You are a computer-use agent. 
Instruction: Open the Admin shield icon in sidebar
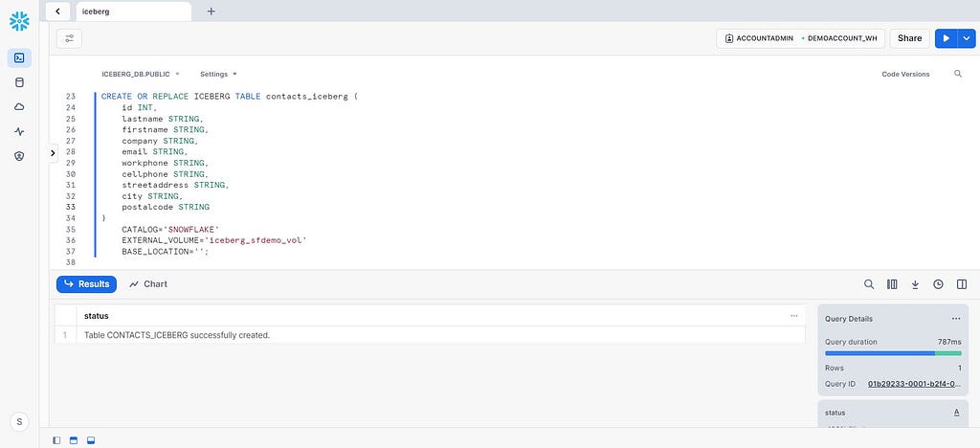pyautogui.click(x=19, y=156)
